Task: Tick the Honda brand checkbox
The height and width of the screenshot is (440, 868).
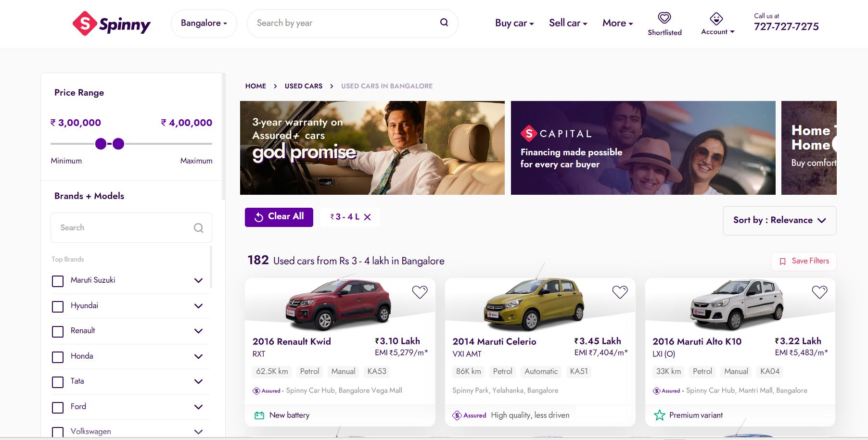Action: point(58,357)
